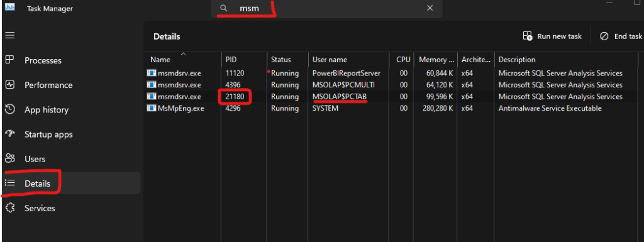Sort by the Architecture column header
Viewport: 644px width, 242px height.
475,60
